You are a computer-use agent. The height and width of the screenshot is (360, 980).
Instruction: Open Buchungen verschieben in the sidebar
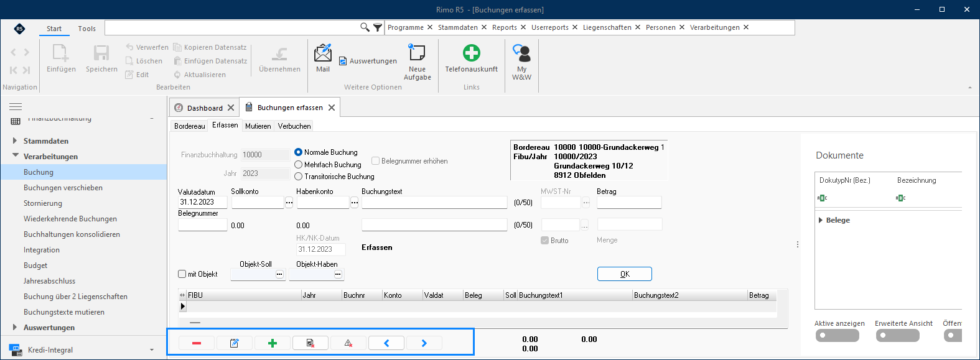tap(63, 188)
